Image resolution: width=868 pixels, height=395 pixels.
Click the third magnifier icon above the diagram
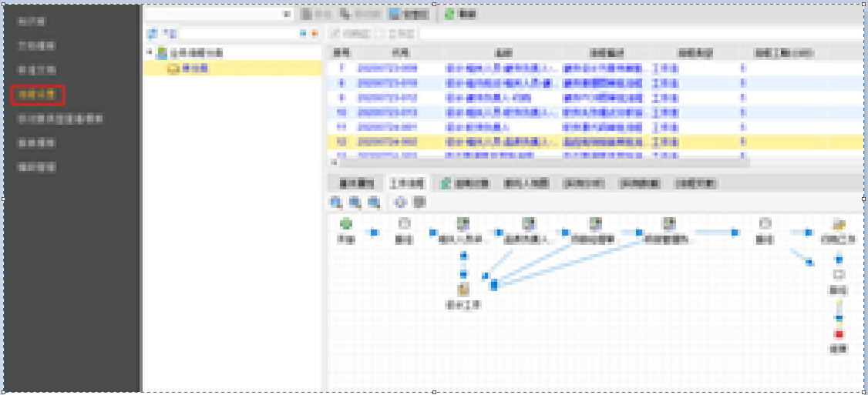(x=374, y=202)
